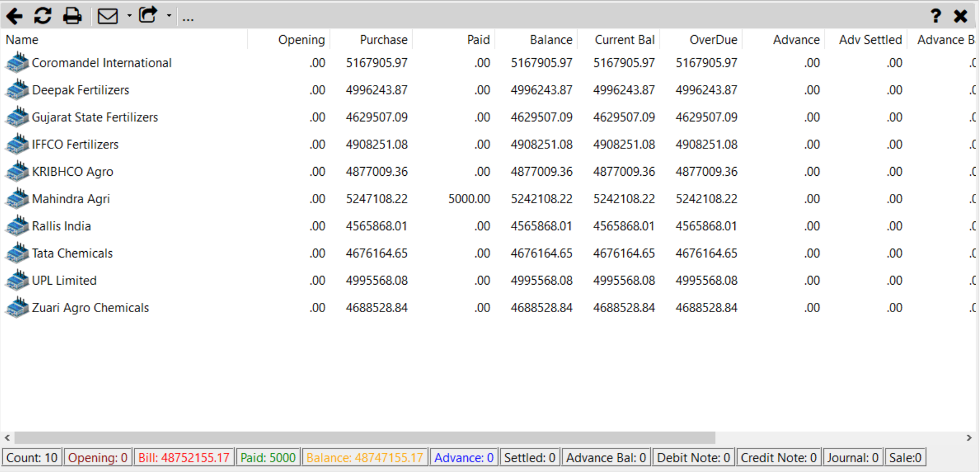
Task: Select the Gujarat State Fertilizers name
Action: pos(95,117)
